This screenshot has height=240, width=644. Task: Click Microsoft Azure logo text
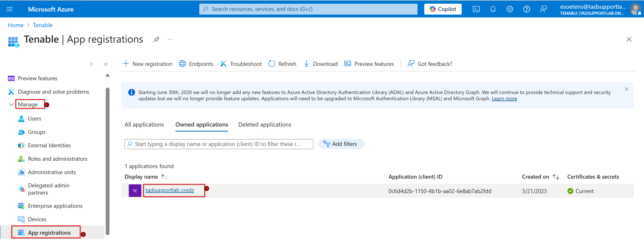pyautogui.click(x=51, y=9)
